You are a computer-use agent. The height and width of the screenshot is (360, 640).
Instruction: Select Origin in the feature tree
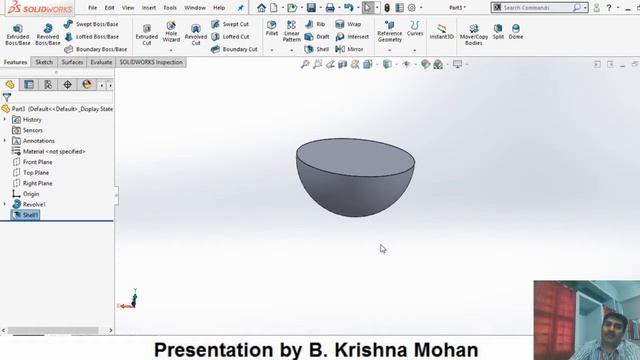(x=26, y=194)
